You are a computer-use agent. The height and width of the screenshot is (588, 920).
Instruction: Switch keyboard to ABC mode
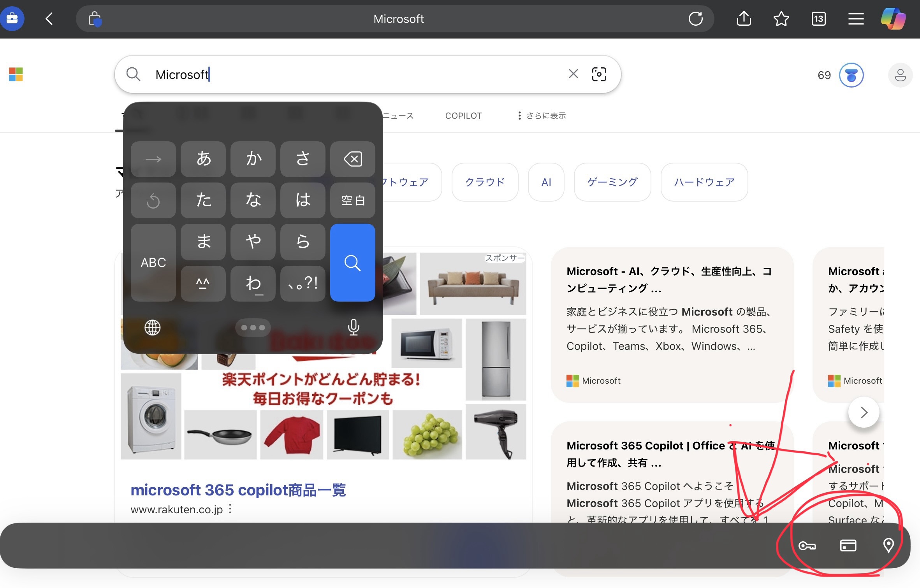153,263
